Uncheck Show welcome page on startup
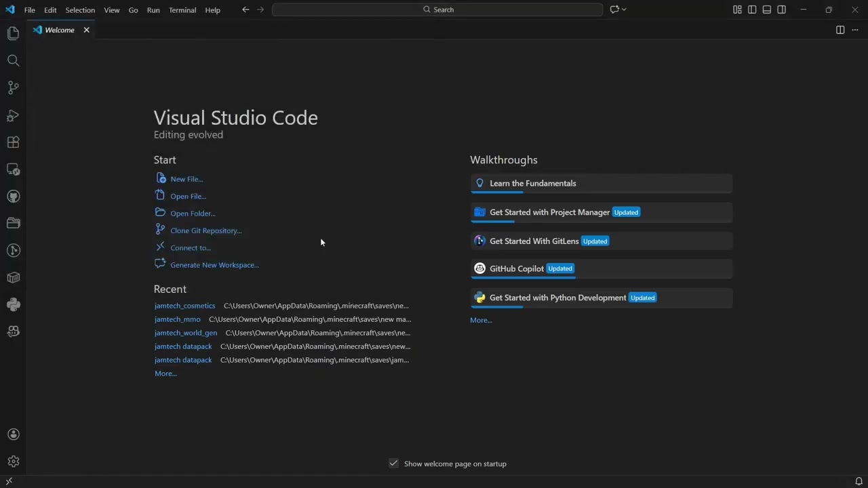 [393, 464]
